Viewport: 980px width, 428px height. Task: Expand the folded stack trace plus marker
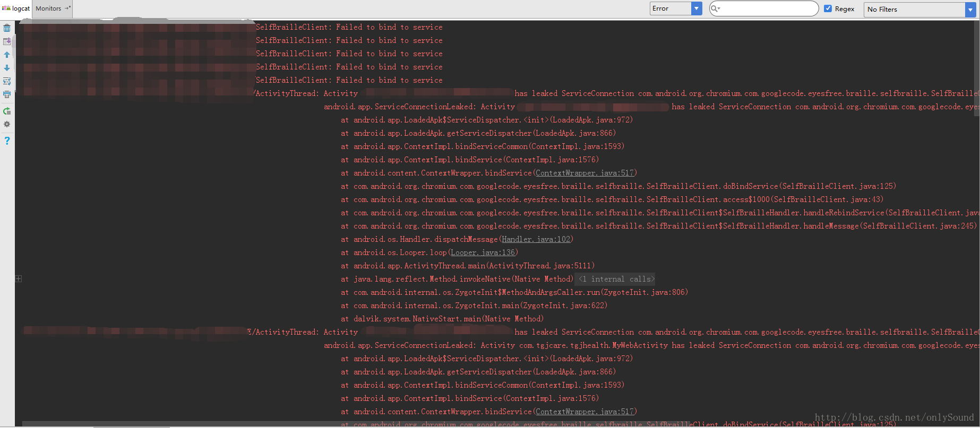pos(19,278)
